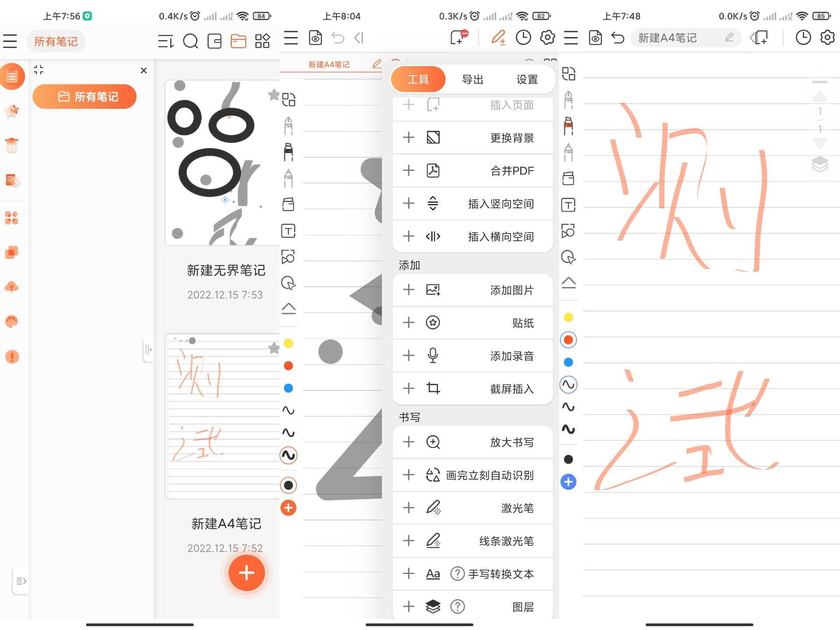Click edit-toolbar pencil icon in middle screen

point(498,38)
